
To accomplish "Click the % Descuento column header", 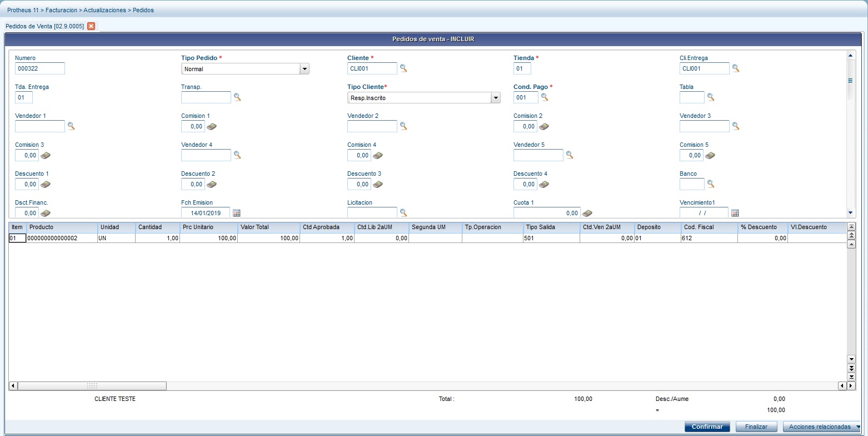I will point(763,227).
